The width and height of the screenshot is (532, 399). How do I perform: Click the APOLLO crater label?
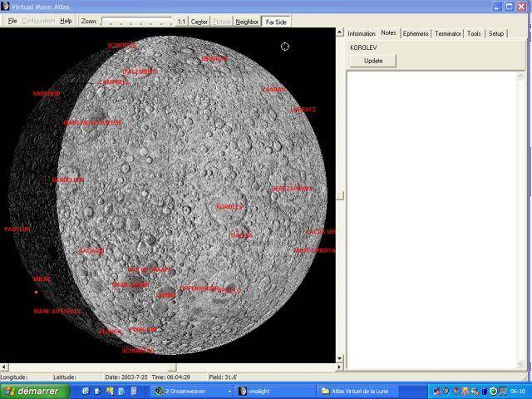click(x=229, y=290)
